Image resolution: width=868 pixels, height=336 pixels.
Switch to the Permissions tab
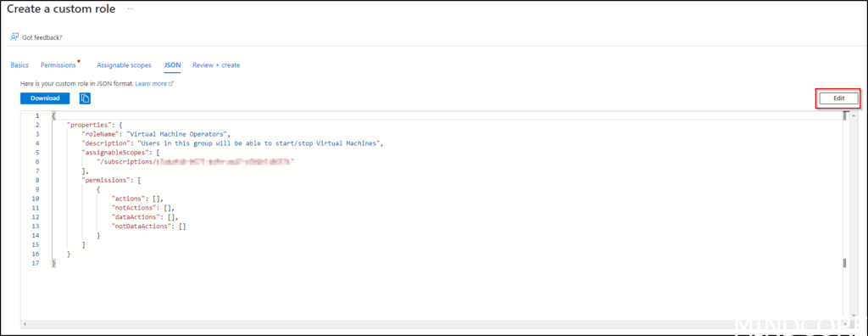[58, 64]
